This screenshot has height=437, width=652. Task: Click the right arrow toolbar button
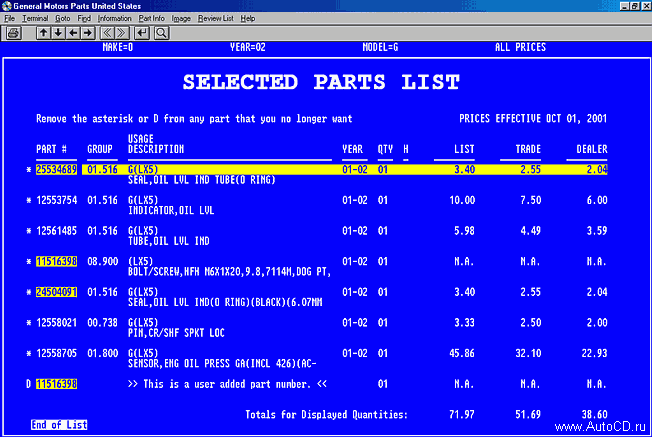[88, 33]
